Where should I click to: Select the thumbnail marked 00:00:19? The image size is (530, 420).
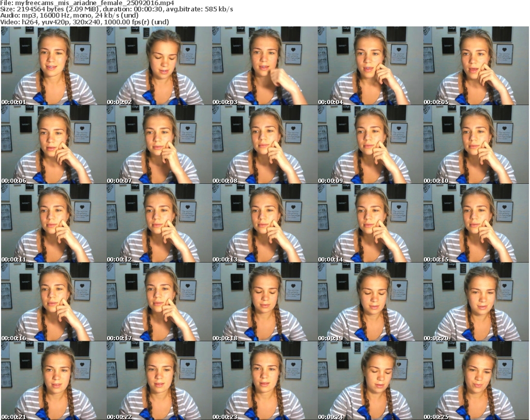[x=370, y=302]
